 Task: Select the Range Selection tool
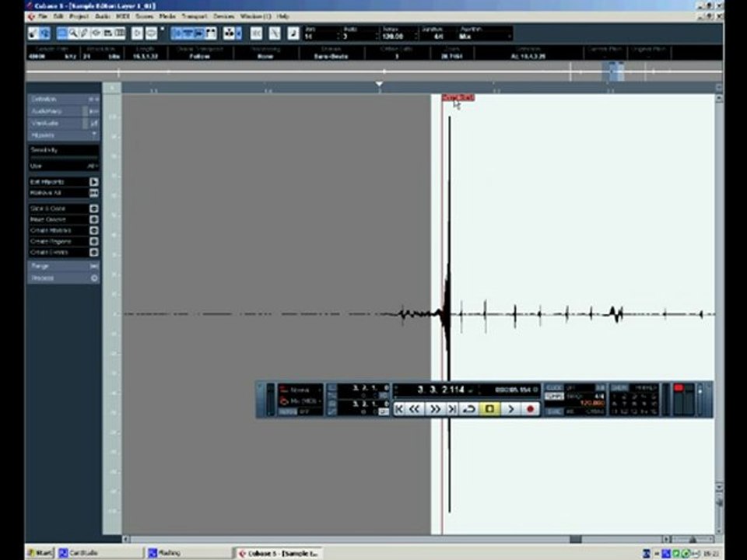point(62,33)
